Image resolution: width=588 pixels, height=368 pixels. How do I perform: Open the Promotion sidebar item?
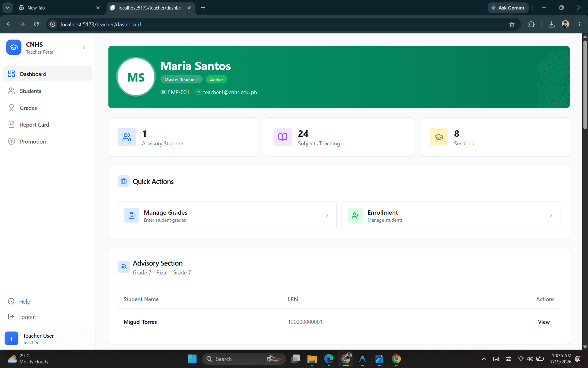coord(48,141)
